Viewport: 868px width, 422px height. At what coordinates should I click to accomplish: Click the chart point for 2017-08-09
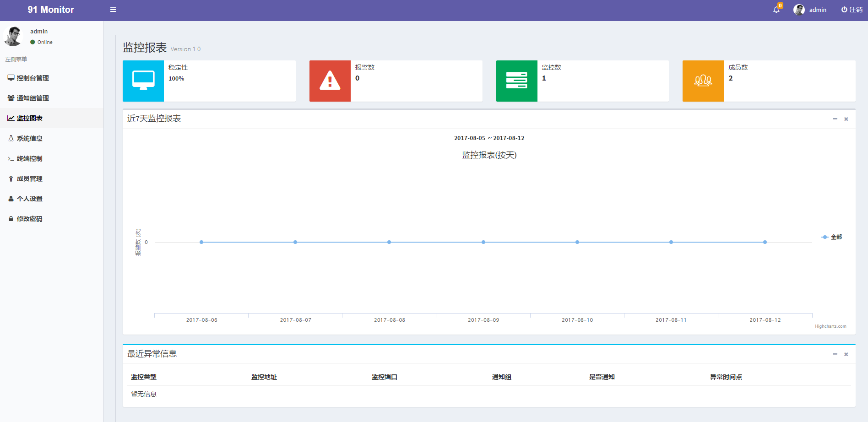click(483, 242)
